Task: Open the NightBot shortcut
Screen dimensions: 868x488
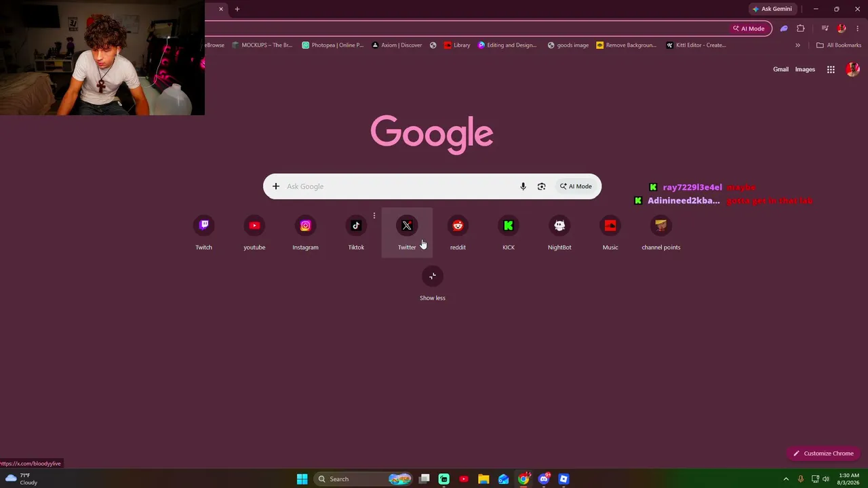Action: [559, 233]
